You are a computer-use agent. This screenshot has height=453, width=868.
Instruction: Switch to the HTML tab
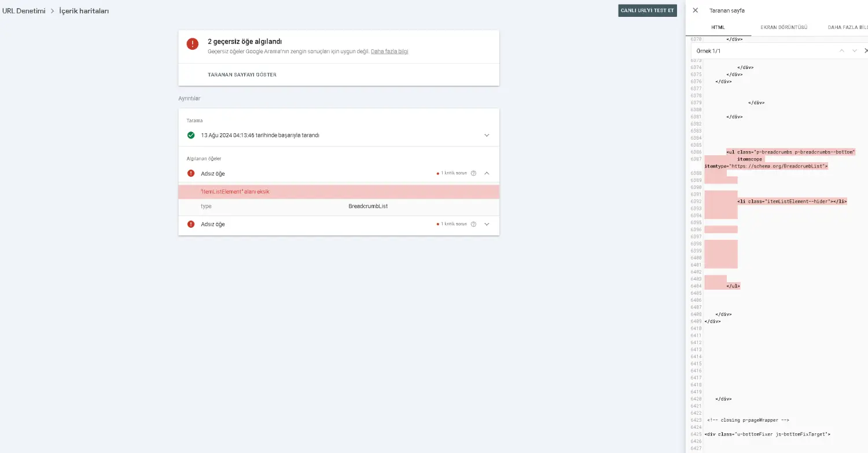[718, 27]
